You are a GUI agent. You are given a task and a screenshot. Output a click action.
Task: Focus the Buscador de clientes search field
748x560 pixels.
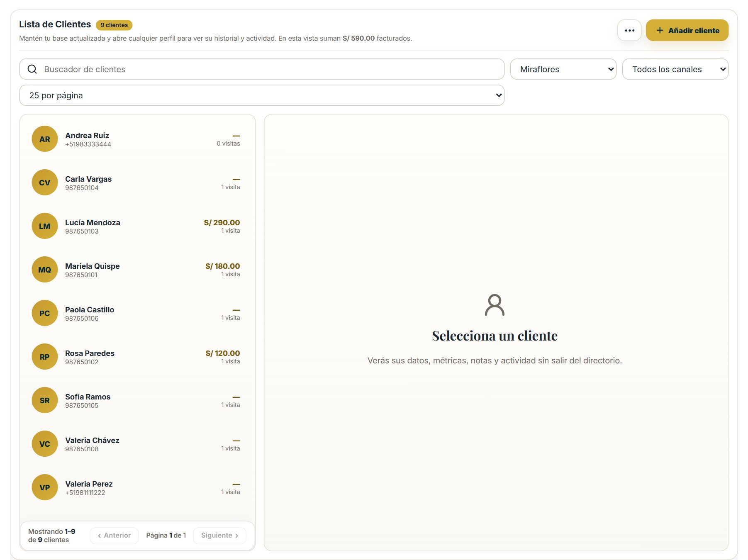click(x=262, y=69)
